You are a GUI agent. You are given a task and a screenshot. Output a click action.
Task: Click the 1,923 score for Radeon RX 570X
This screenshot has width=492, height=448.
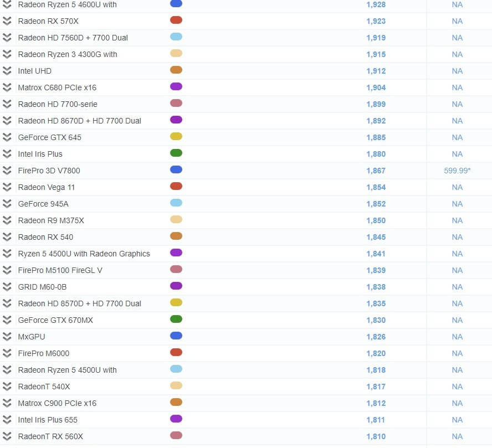(x=376, y=21)
